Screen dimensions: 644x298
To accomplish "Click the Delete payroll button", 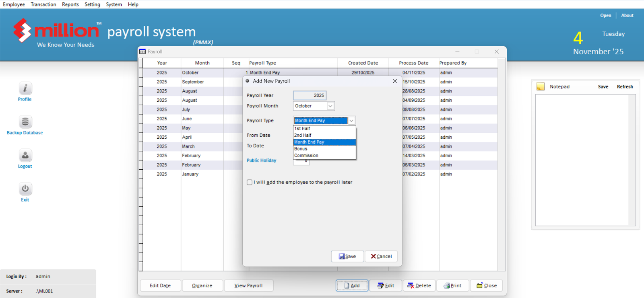I will click(x=419, y=286).
